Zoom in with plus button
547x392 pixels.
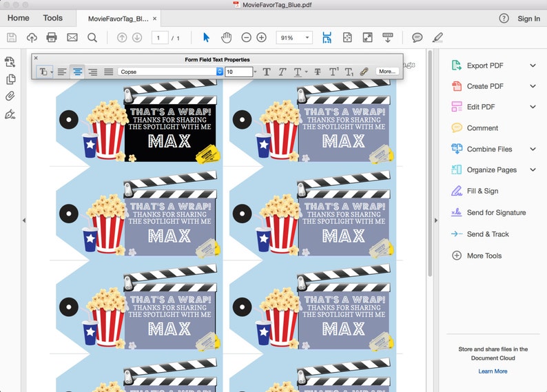(261, 37)
